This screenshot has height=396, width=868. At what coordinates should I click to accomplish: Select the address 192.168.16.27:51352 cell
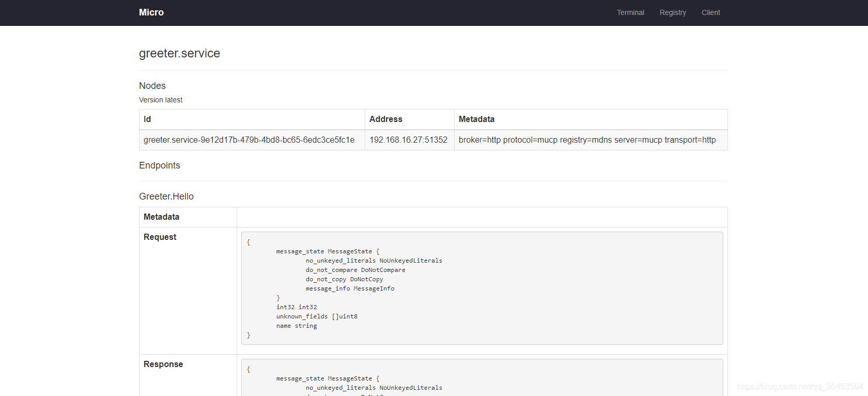(x=410, y=140)
